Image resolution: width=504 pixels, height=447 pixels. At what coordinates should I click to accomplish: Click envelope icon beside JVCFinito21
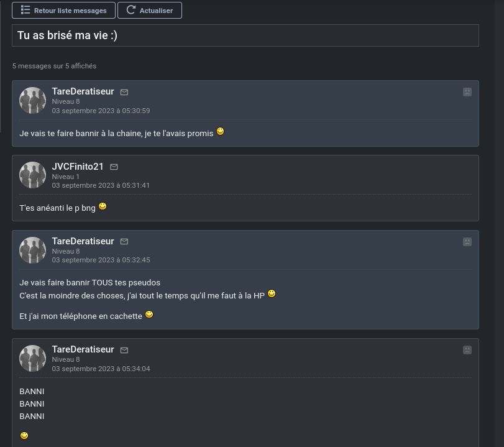pos(114,167)
